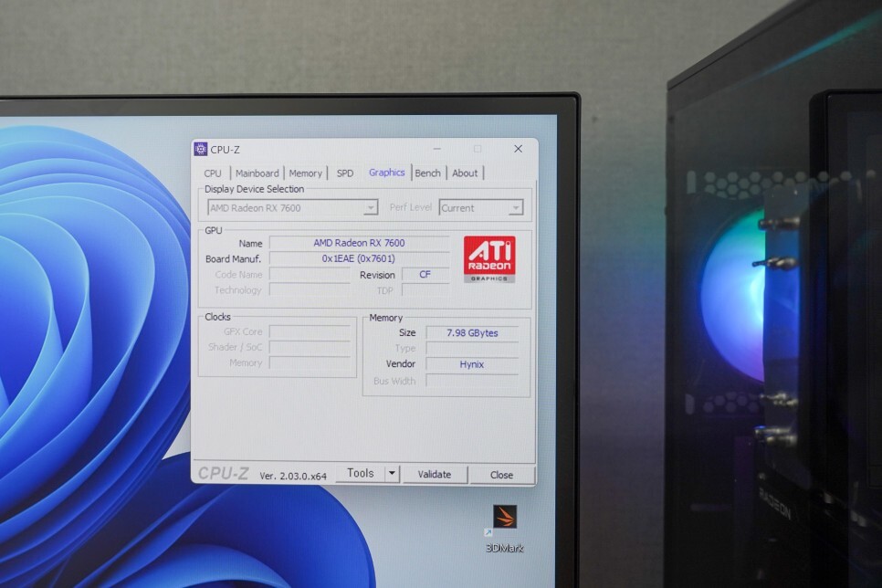Viewport: 882px width, 588px height.
Task: Click the empty GFX Core clock field
Action: pos(310,332)
